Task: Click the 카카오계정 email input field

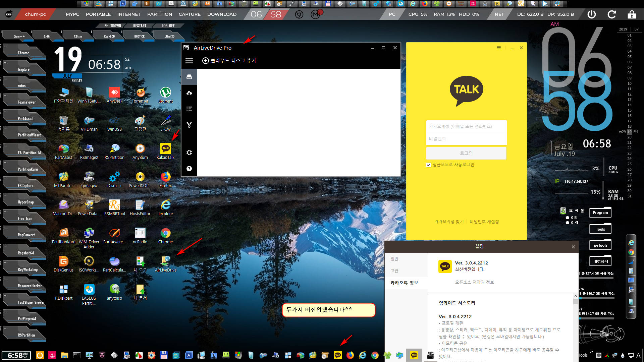Action: (466, 126)
